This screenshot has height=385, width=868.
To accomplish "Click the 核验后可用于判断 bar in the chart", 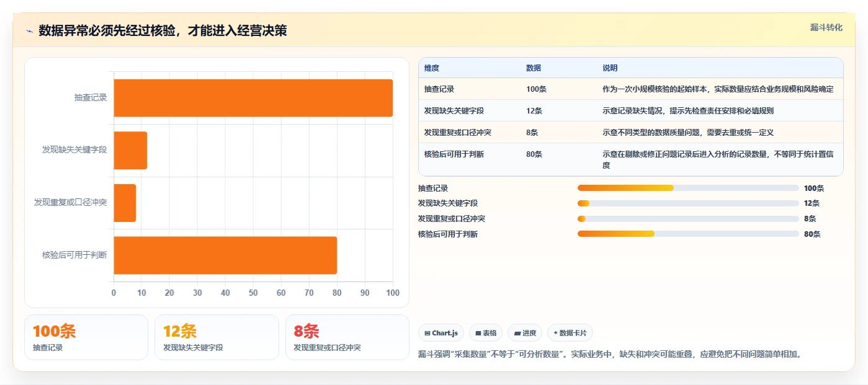I will coord(225,255).
